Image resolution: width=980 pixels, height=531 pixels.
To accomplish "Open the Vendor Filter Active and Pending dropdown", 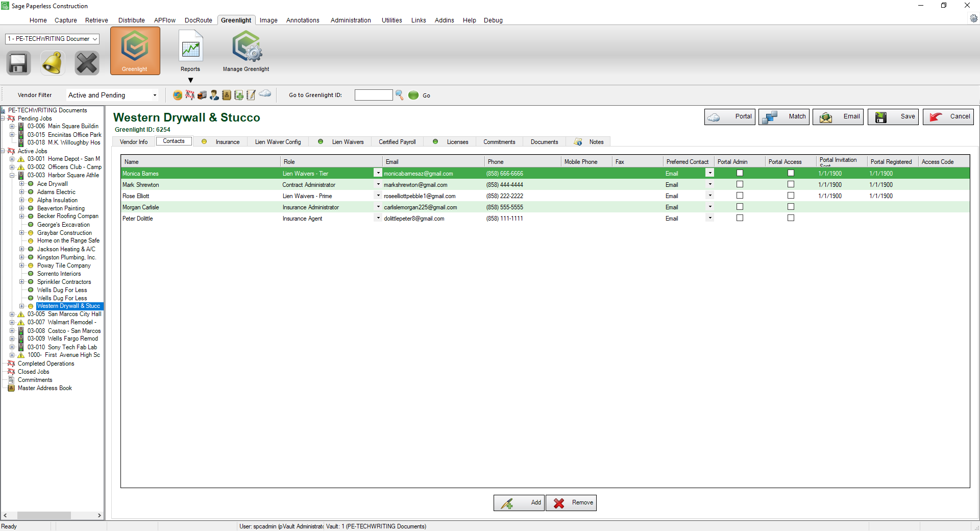I will click(112, 95).
